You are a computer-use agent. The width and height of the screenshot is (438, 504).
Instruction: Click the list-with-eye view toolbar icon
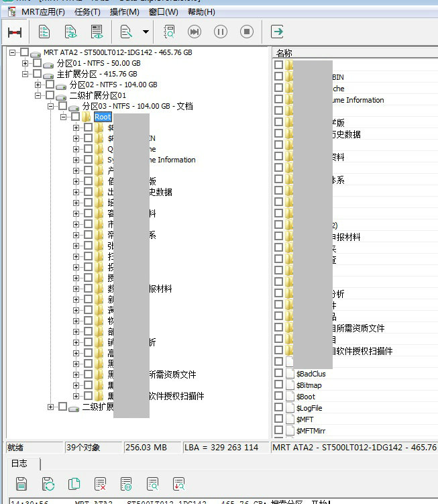70,32
